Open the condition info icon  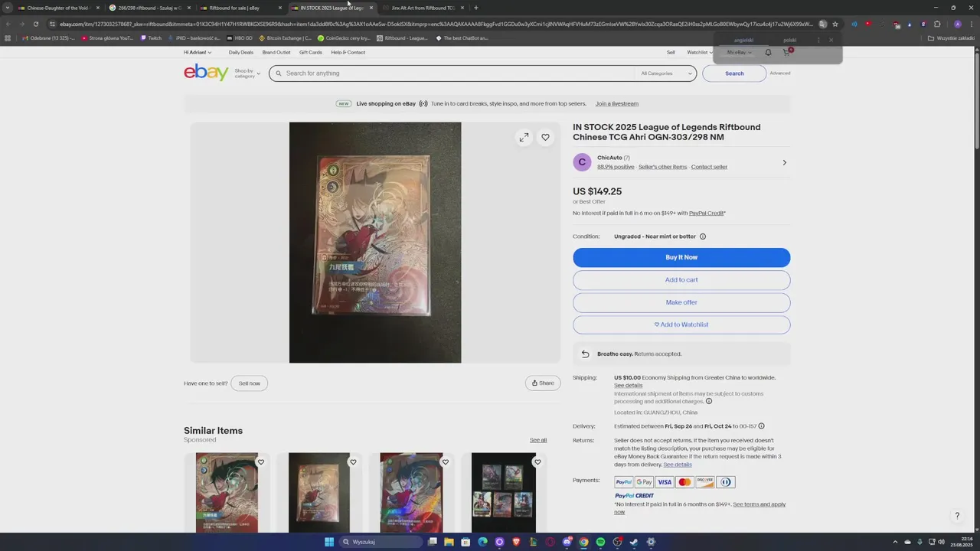tap(703, 236)
